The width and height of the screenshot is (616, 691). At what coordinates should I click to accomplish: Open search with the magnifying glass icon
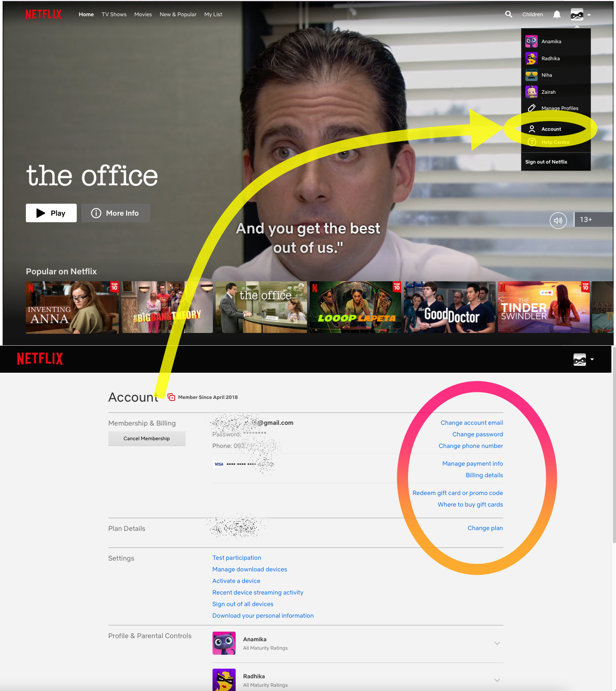tap(509, 14)
